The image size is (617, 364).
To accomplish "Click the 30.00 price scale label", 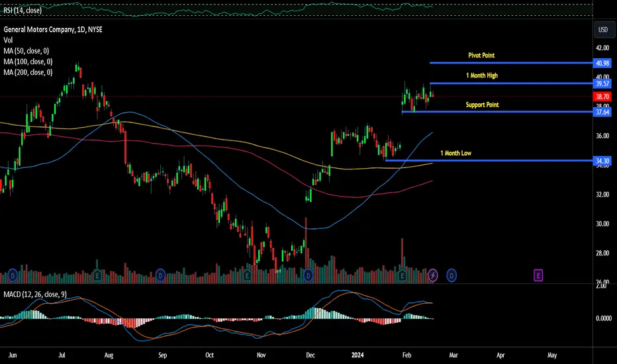I will tap(602, 224).
